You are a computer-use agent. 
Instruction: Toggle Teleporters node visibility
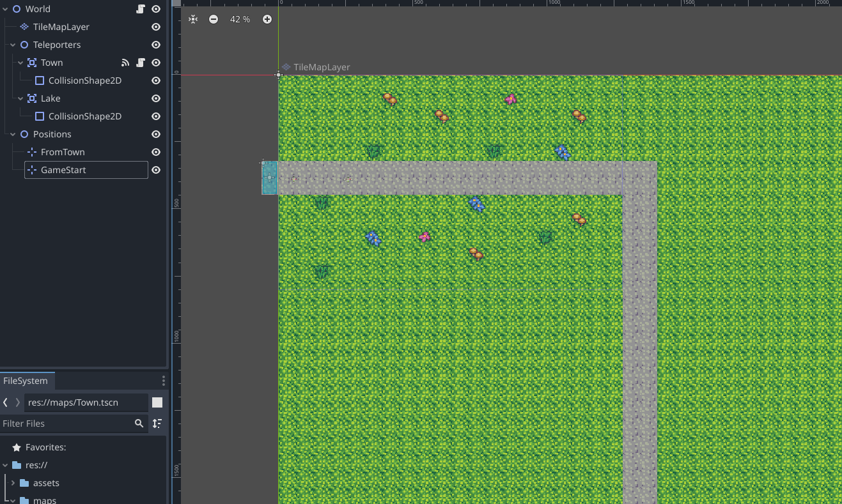pos(155,45)
